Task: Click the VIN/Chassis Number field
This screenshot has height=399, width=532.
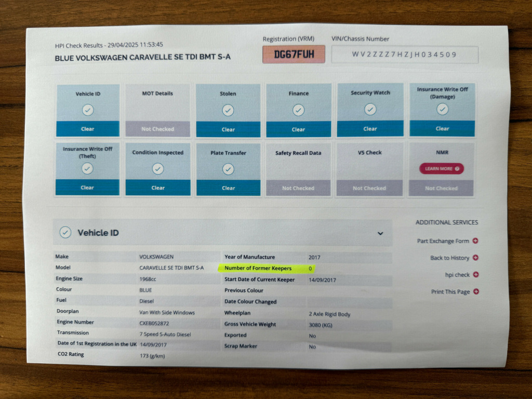Action: pyautogui.click(x=405, y=55)
